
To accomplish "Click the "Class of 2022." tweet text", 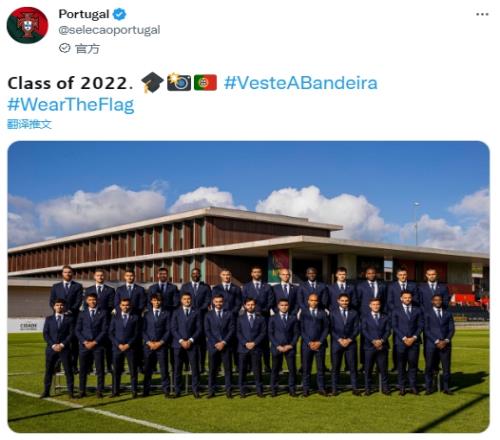I will pos(68,83).
